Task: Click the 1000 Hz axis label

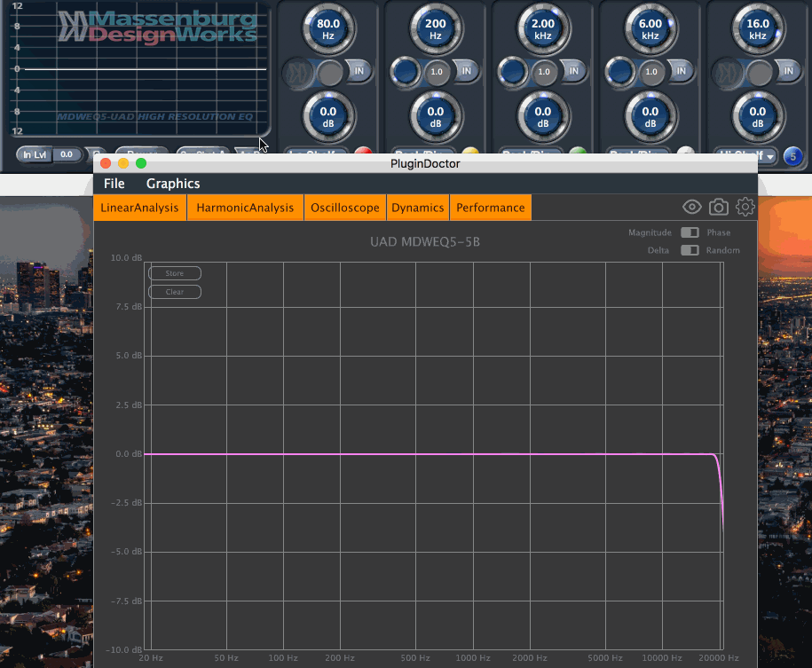Action: tap(473, 657)
